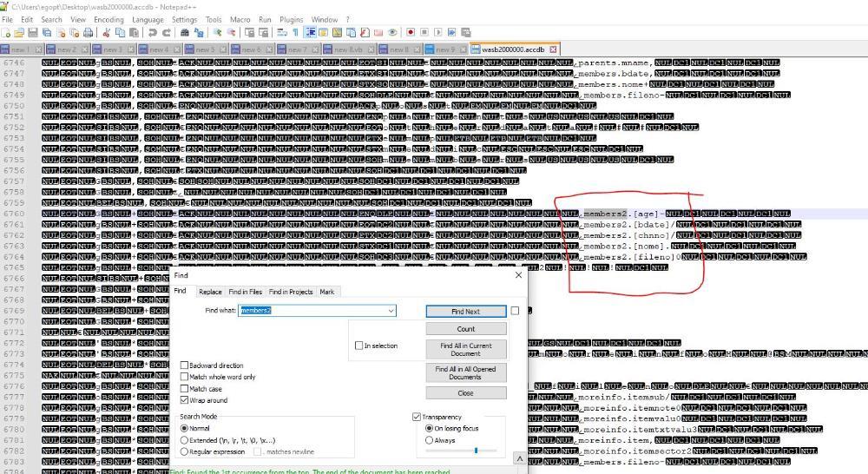Click the Find binoculars toolbar icon

pyautogui.click(x=185, y=33)
